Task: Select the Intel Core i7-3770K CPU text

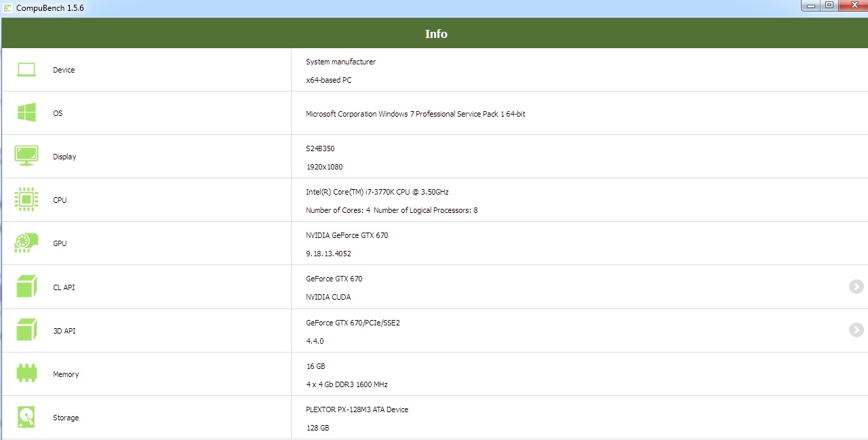Action: (377, 192)
